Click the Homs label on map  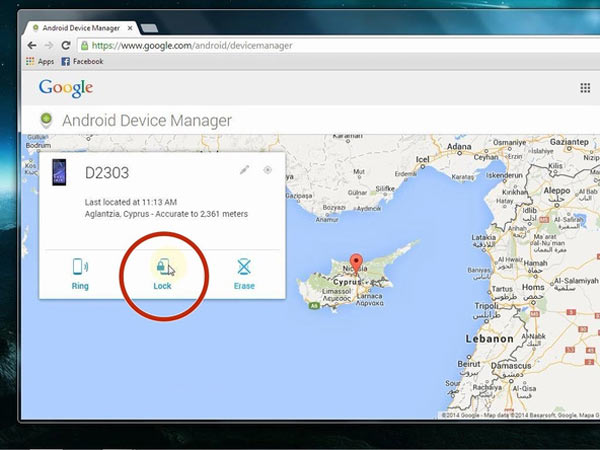(533, 287)
